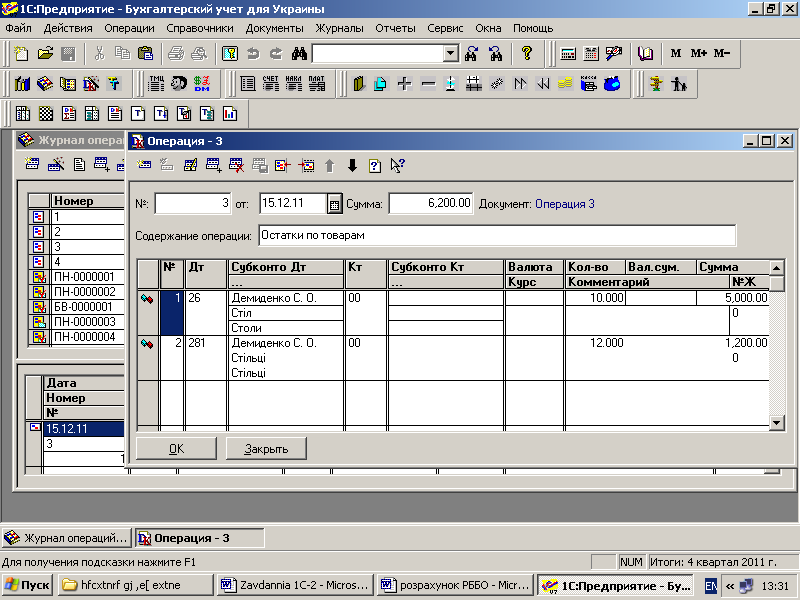Open the Операция 3 document link
This screenshot has width=800, height=600.
(x=565, y=204)
